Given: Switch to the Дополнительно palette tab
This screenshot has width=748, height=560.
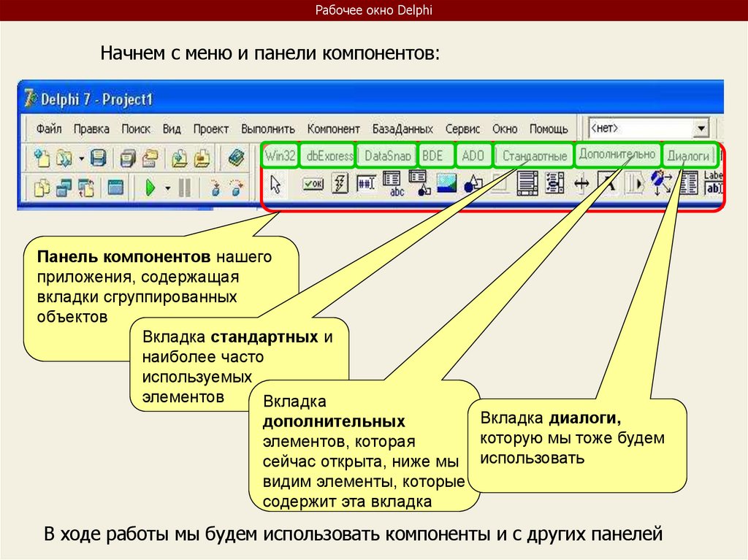Looking at the screenshot, I should click(617, 154).
